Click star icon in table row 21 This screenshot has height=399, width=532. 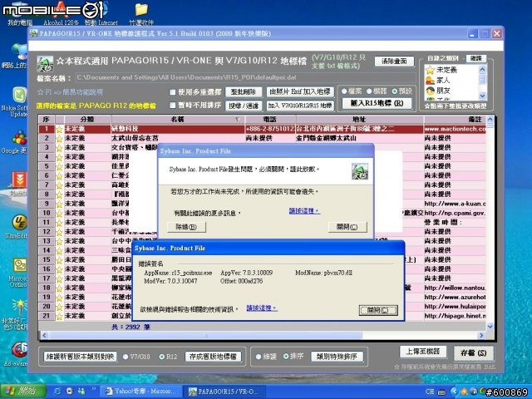(x=59, y=316)
